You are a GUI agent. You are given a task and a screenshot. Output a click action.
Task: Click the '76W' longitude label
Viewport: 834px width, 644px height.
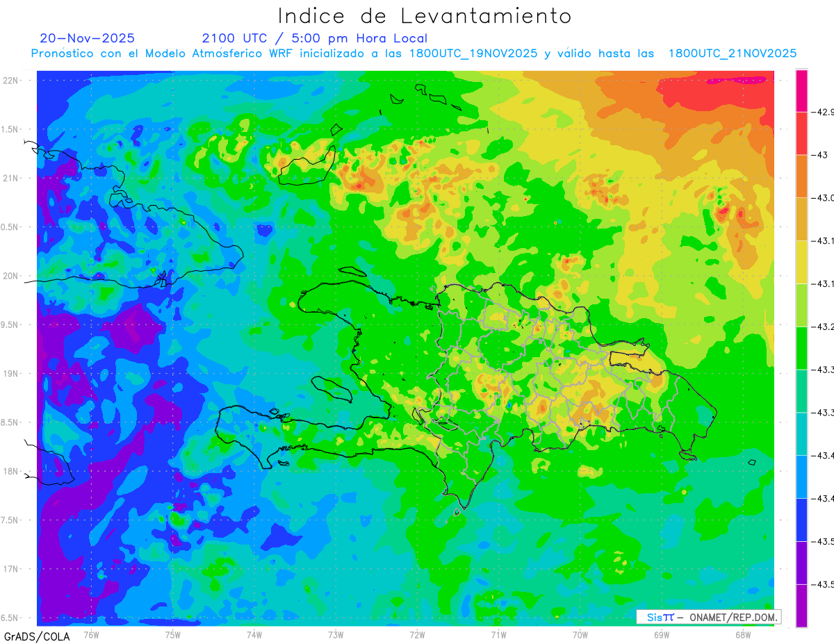[x=91, y=634]
